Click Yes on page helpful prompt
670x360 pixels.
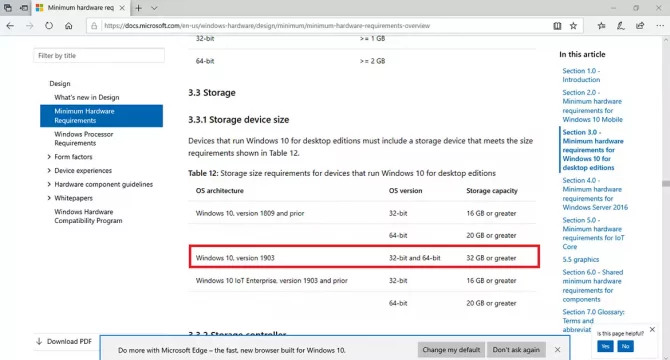(605, 346)
